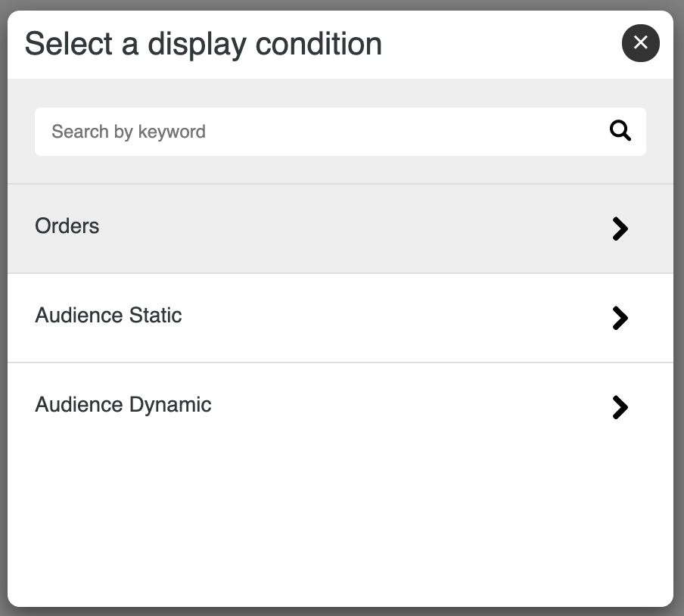Screen dimensions: 684x616
Task: Open the Audience Dynamic category
Action: coord(340,407)
